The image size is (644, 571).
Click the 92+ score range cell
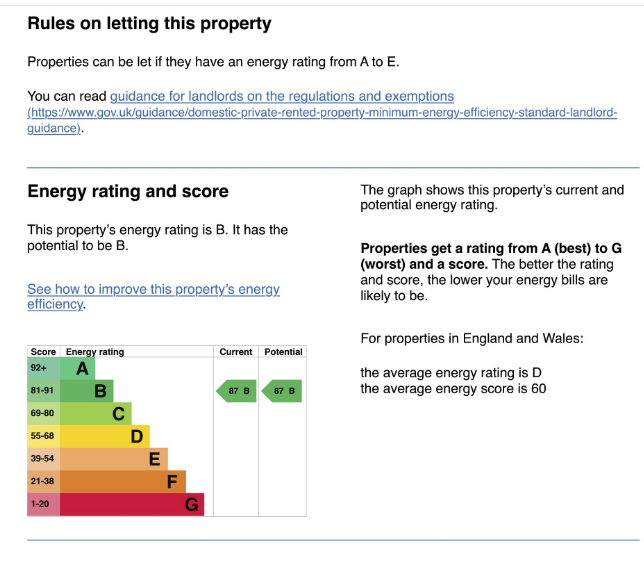click(43, 368)
